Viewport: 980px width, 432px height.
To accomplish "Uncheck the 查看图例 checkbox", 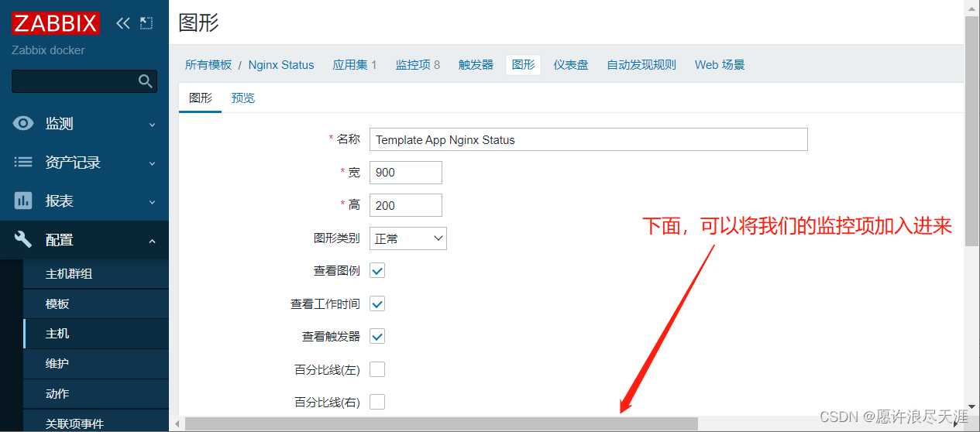I will (x=377, y=271).
